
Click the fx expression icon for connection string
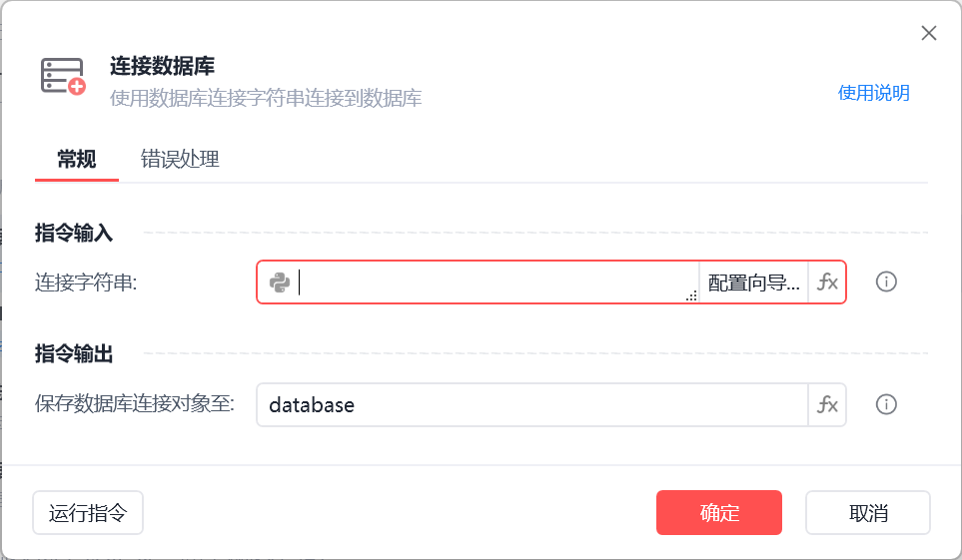827,282
